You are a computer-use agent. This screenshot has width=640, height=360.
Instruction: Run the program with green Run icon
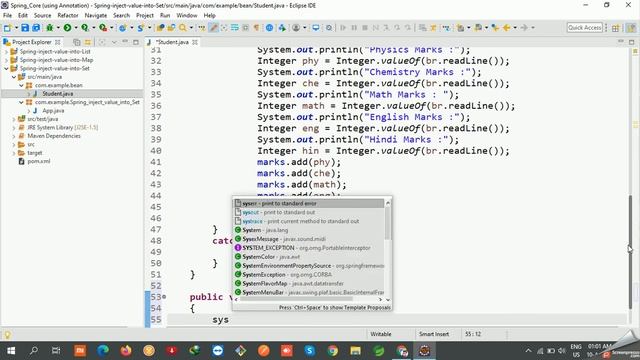point(67,28)
